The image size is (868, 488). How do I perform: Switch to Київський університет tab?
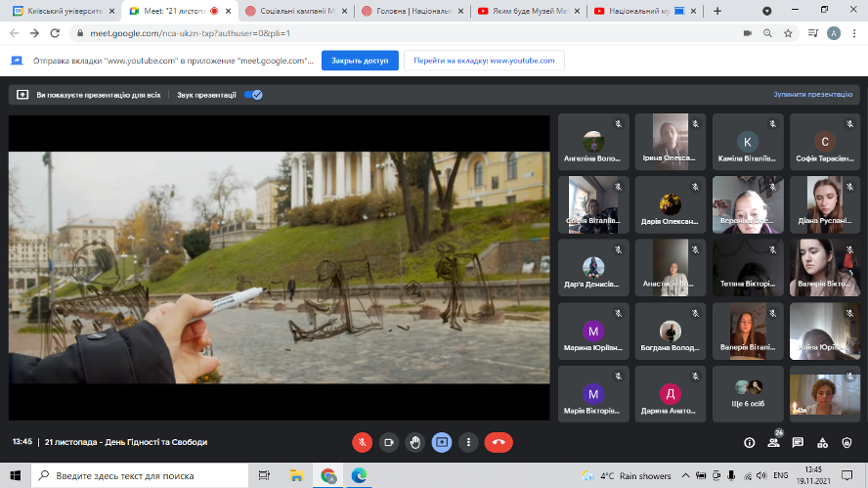pos(59,11)
